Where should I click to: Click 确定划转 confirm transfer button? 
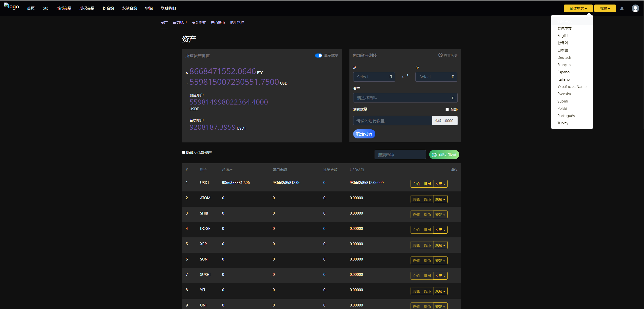tap(364, 134)
